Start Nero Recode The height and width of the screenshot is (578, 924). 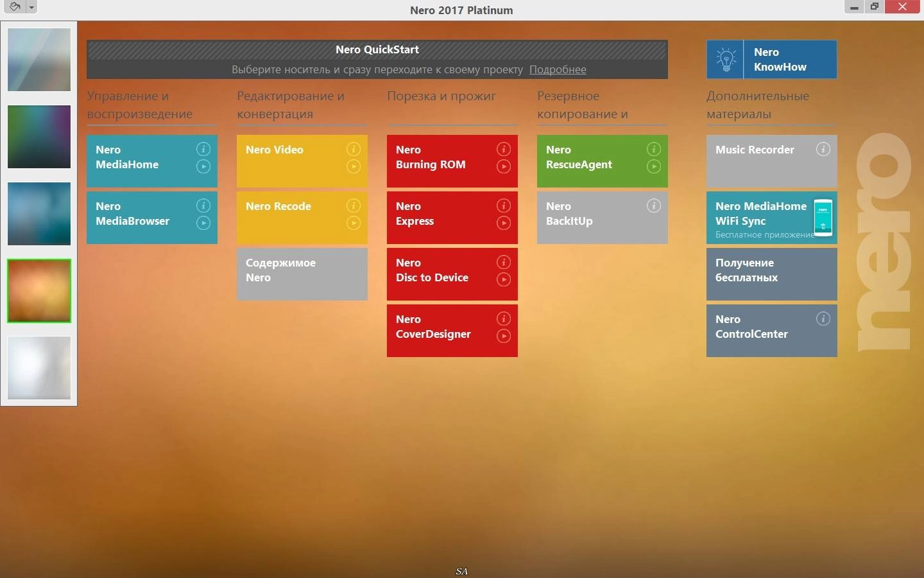coord(302,218)
